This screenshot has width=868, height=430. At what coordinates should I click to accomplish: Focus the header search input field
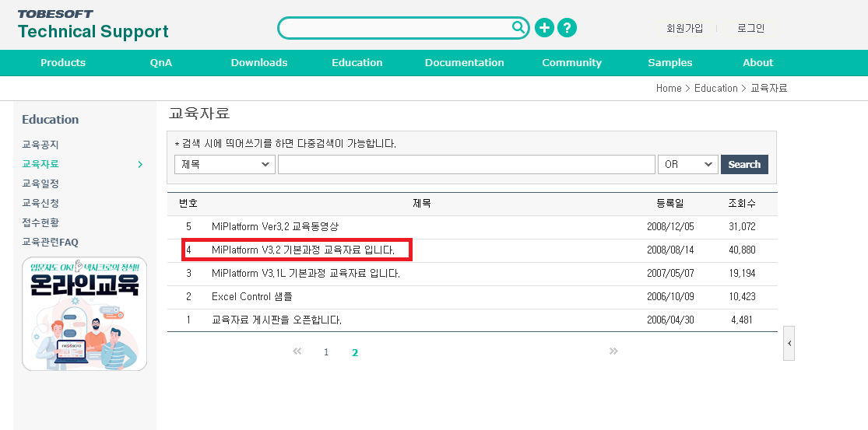[x=395, y=28]
